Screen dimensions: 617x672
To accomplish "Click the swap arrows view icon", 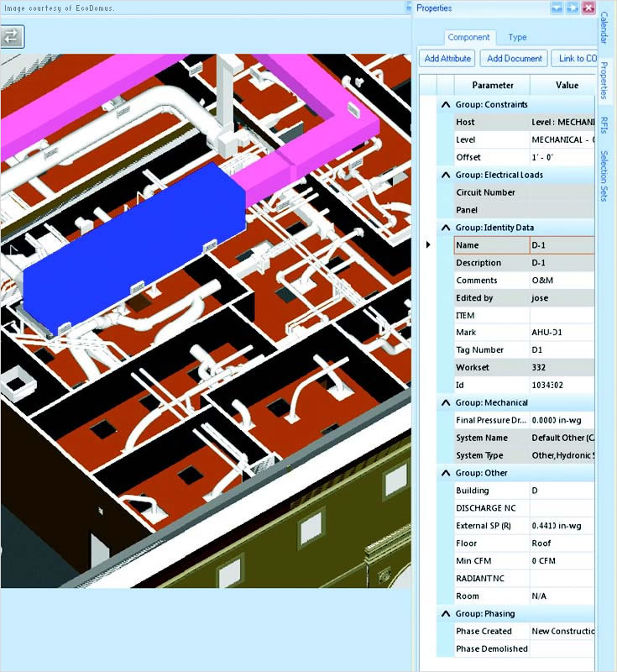I will point(12,36).
